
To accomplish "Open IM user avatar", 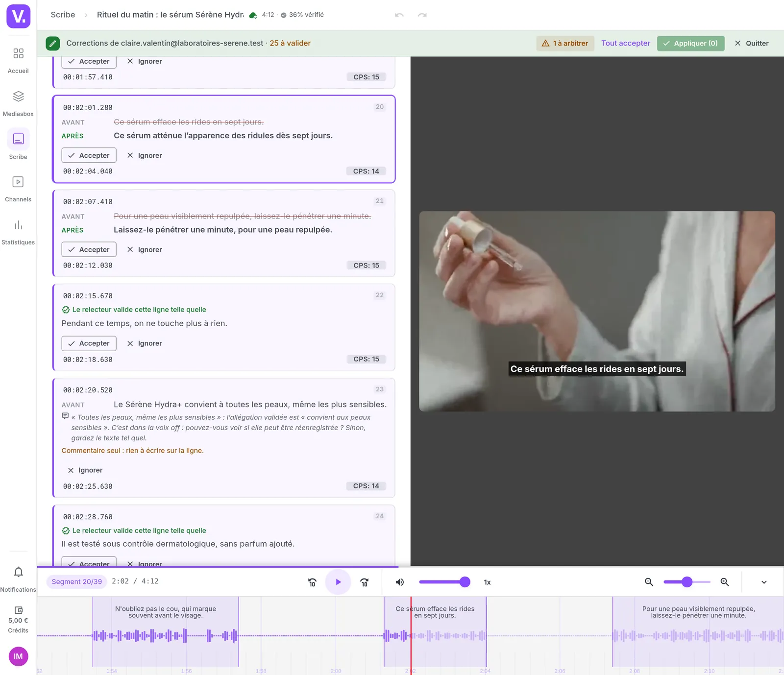I will coord(18,656).
